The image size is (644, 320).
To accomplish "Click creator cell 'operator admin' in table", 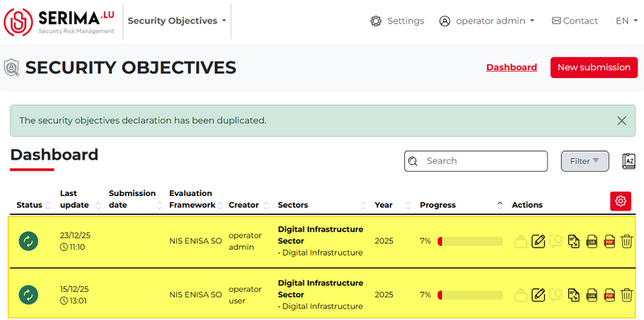I will (x=246, y=241).
